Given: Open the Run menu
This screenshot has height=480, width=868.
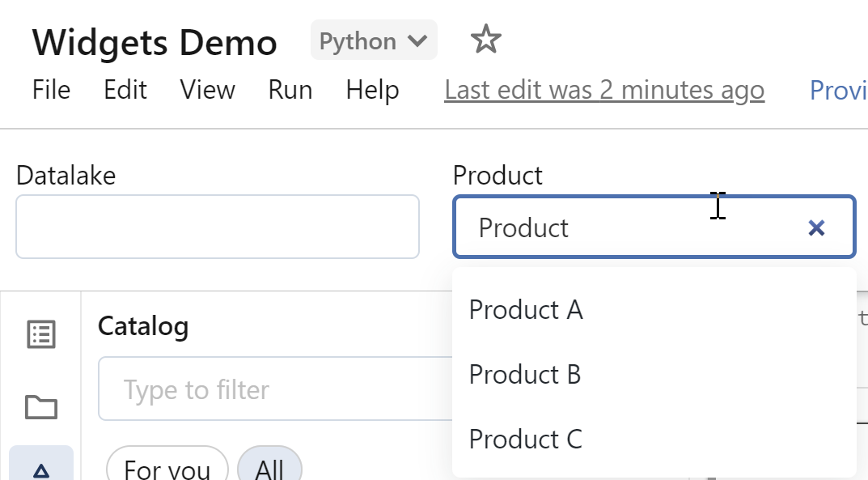Looking at the screenshot, I should tap(290, 90).
